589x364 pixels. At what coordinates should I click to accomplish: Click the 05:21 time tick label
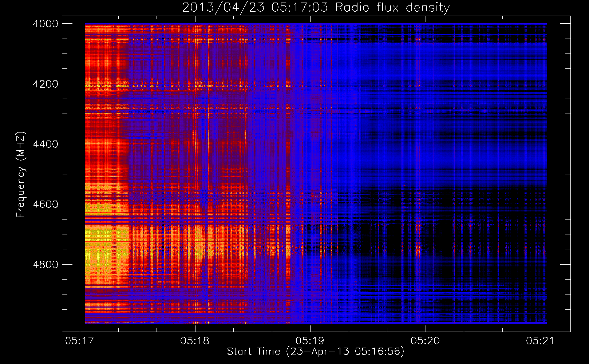540,341
